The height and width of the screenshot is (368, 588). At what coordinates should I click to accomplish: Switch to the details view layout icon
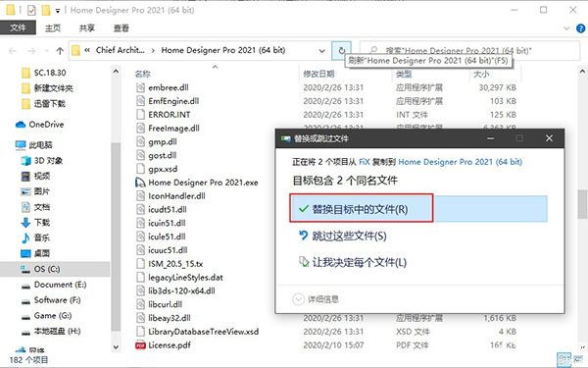(563, 360)
